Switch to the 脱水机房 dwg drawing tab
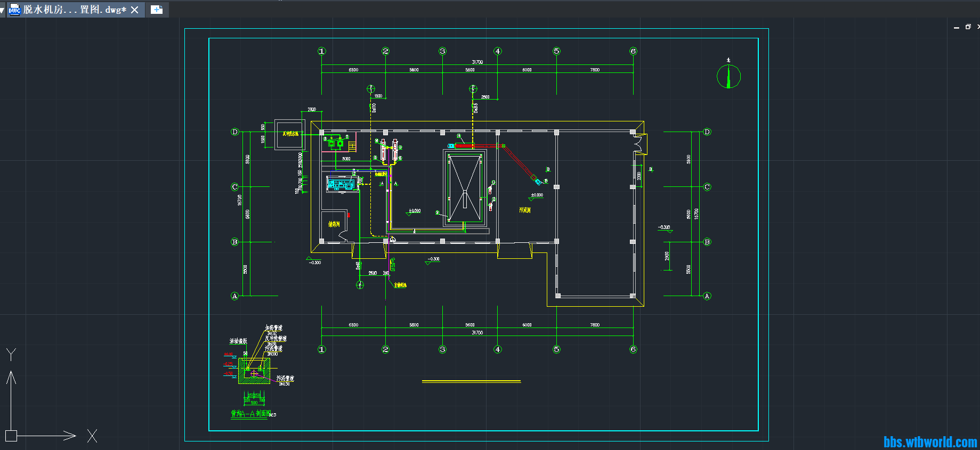Viewport: 980px width, 450px height. pos(75,10)
